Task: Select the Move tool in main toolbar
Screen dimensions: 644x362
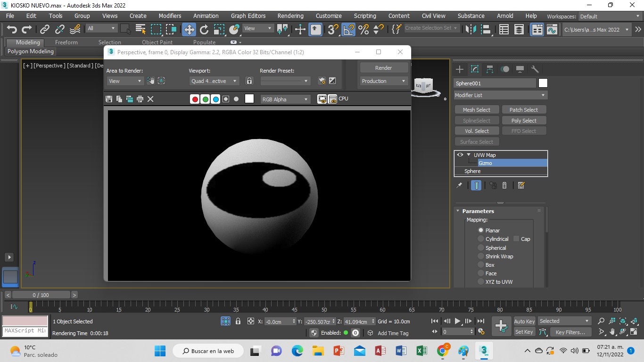Action: tap(189, 29)
